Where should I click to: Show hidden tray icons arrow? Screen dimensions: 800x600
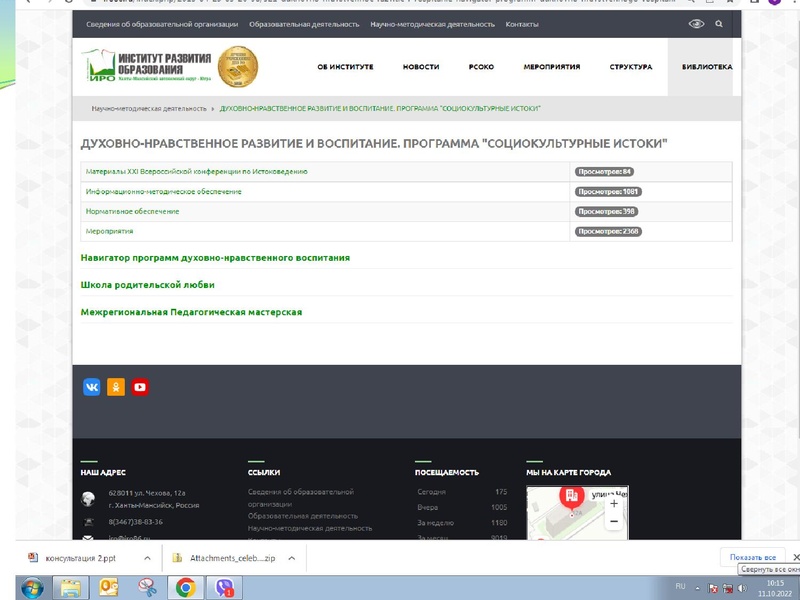698,586
